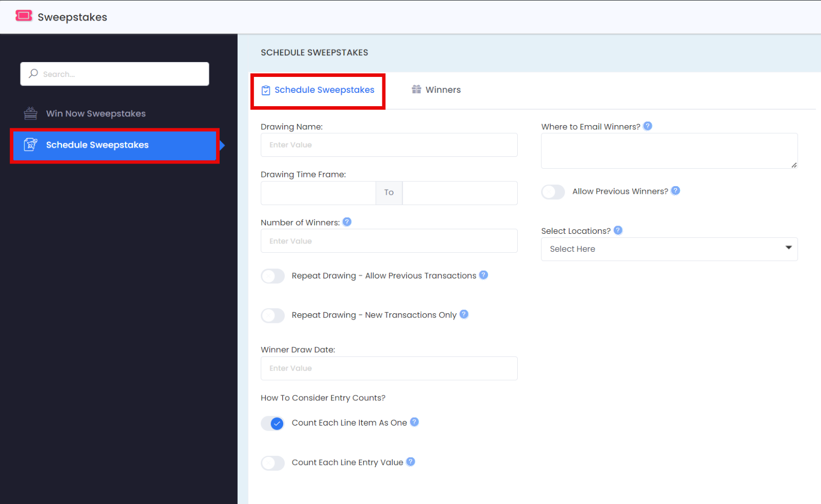821x504 pixels.
Task: Open help icon for New Transactions Only
Action: pos(464,314)
